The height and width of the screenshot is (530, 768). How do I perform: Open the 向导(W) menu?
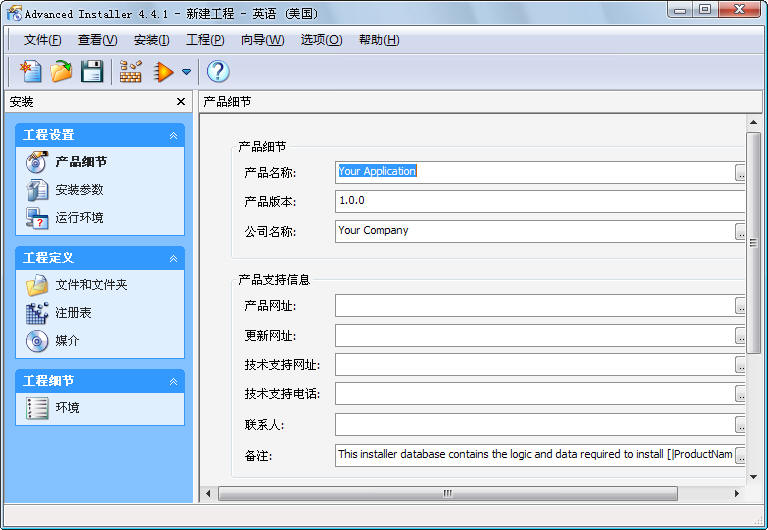pyautogui.click(x=263, y=40)
